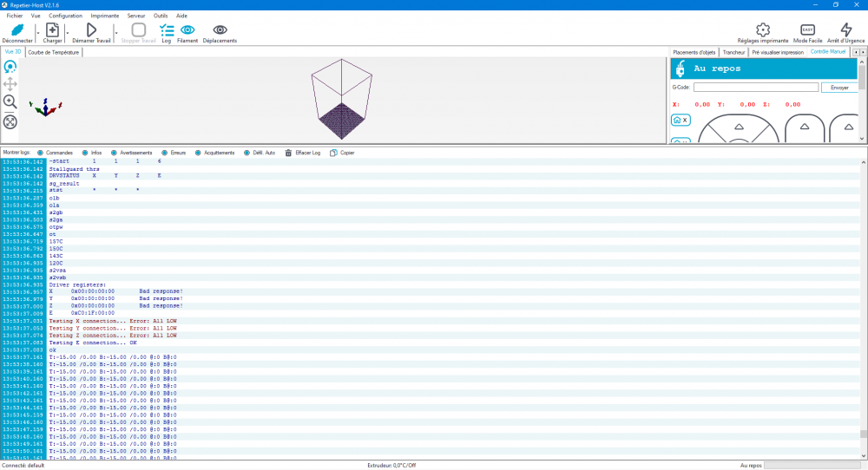Expand the Charger dropdown arrow
The height and width of the screenshot is (470, 868).
68,33
